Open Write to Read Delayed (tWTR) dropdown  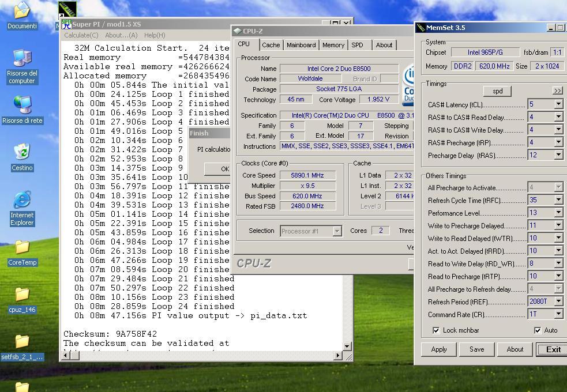click(x=558, y=238)
